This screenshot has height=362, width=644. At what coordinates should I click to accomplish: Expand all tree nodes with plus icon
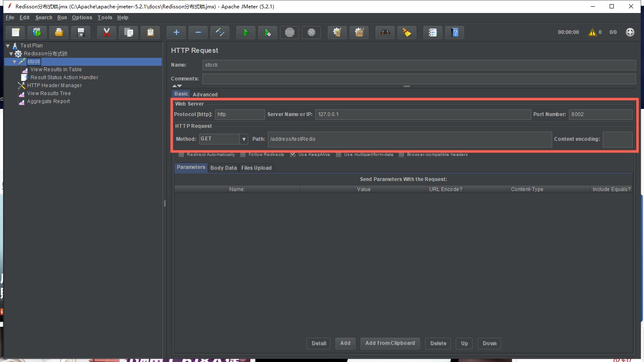tap(176, 32)
